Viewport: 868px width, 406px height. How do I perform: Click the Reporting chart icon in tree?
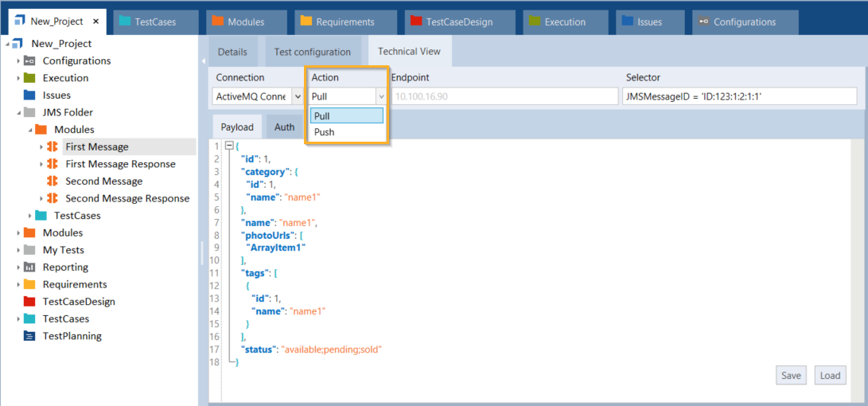coord(29,267)
